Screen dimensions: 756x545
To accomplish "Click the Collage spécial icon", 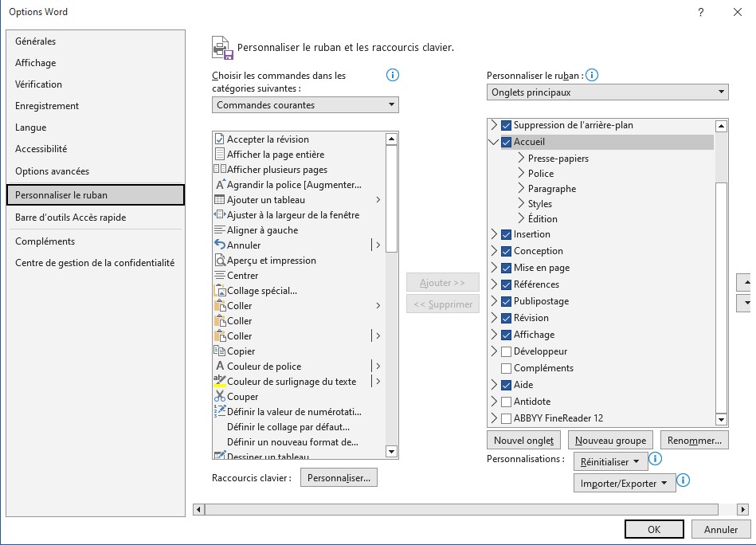I will 220,291.
